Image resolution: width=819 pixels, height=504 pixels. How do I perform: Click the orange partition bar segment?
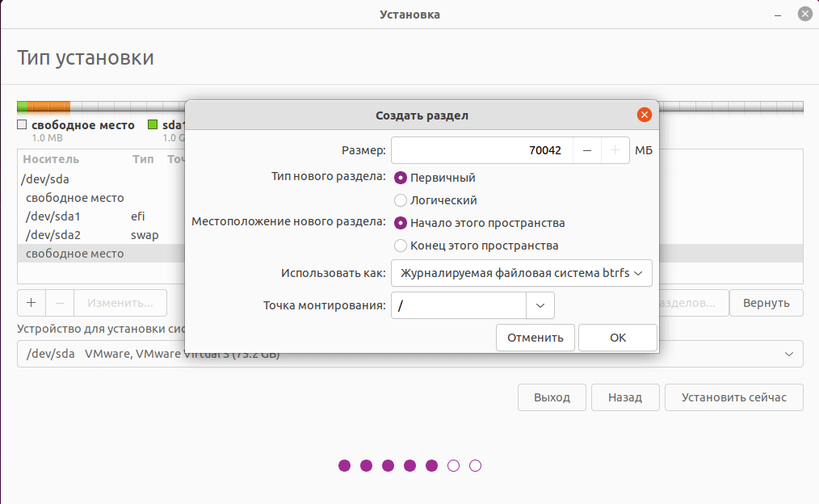click(x=48, y=106)
